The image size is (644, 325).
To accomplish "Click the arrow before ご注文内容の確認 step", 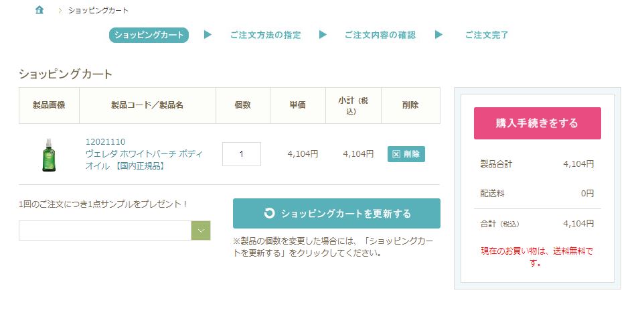I will [x=323, y=35].
